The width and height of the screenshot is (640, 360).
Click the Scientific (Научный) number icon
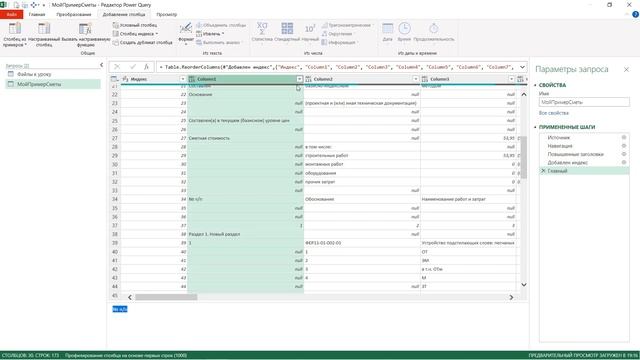coord(310,28)
